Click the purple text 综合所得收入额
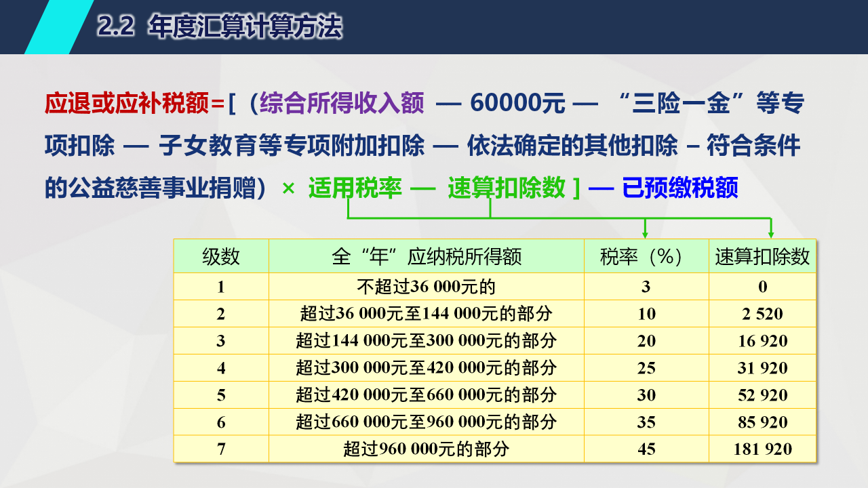The height and width of the screenshot is (488, 868). tap(342, 104)
